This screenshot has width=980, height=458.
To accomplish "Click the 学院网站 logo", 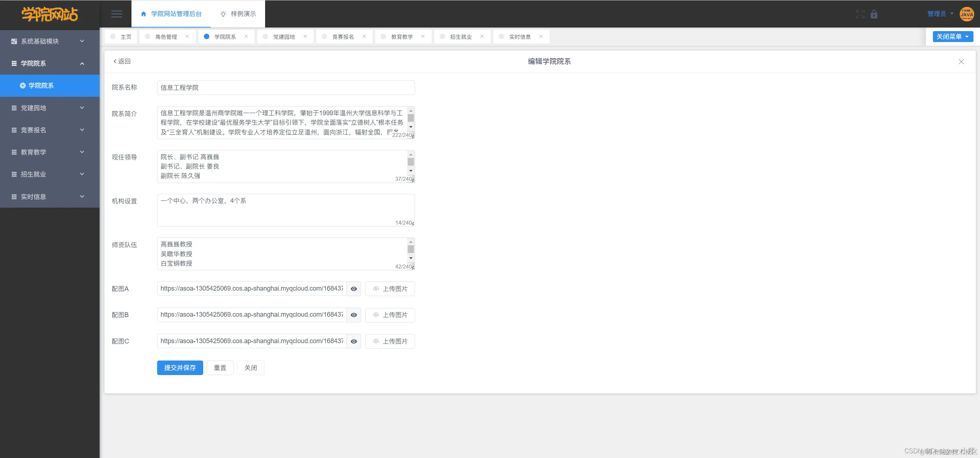I will tap(50, 14).
